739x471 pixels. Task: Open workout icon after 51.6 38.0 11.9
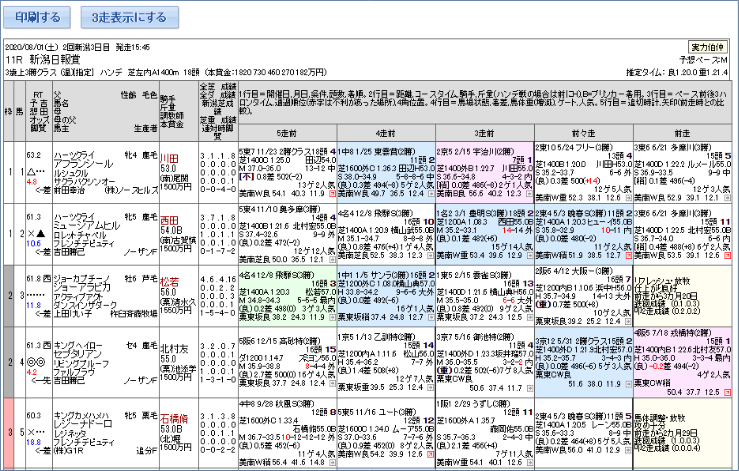coord(628,384)
